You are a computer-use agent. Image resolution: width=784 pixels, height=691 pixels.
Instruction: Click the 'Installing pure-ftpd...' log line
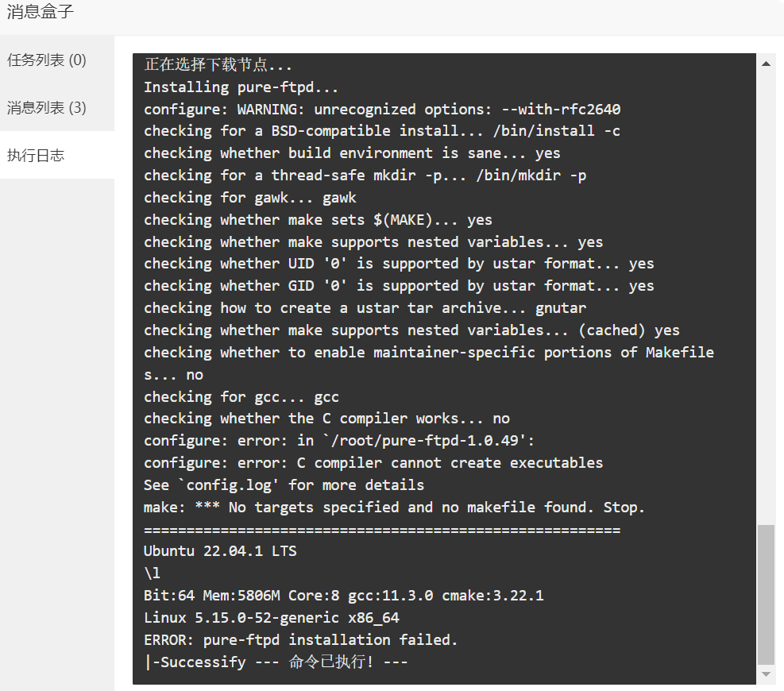241,87
